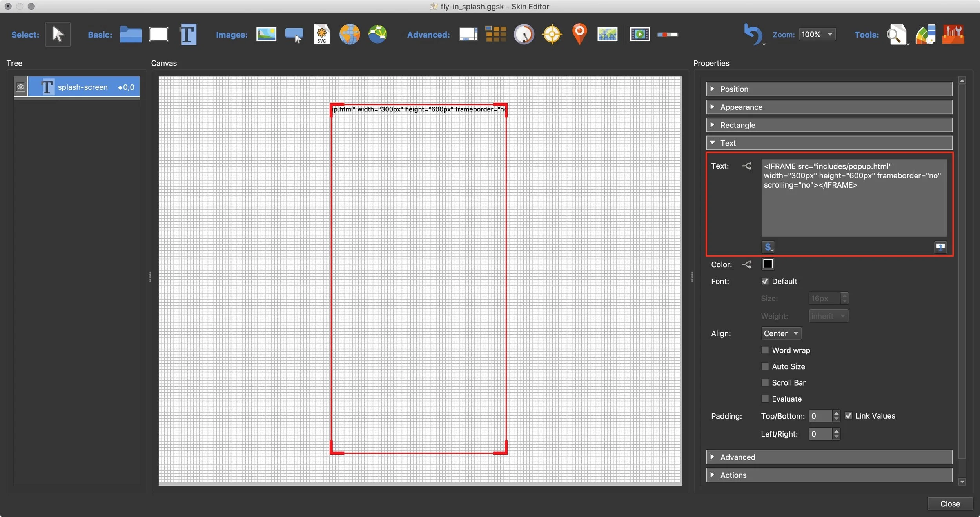Collapse the Text section
Viewport: 980px width, 517px height.
point(829,143)
